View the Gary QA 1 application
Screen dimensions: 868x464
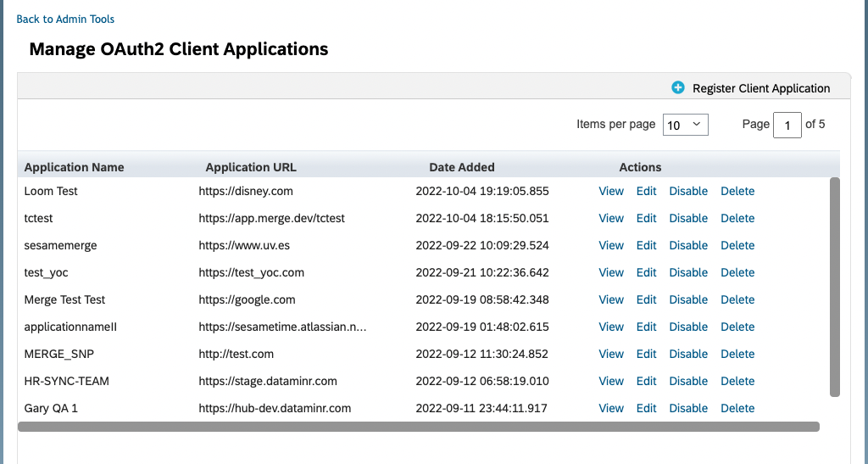(610, 408)
